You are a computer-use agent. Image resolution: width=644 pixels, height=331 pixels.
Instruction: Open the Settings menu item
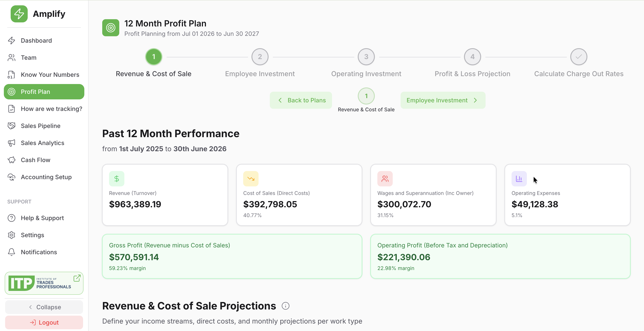point(44,235)
